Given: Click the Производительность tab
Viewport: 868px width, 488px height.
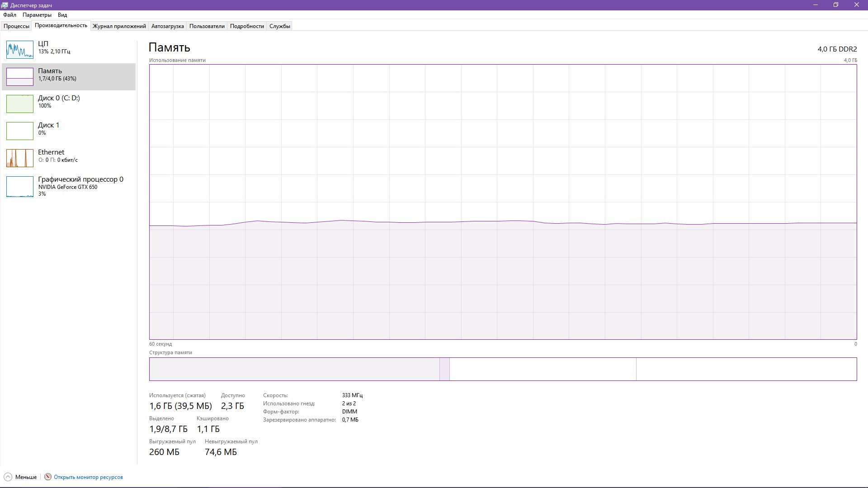Looking at the screenshot, I should point(61,26).
